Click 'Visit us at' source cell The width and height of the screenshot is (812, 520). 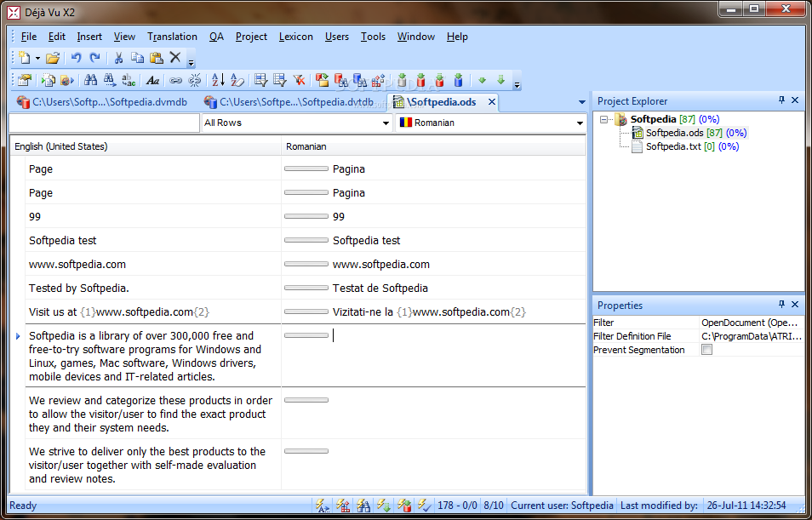point(152,311)
